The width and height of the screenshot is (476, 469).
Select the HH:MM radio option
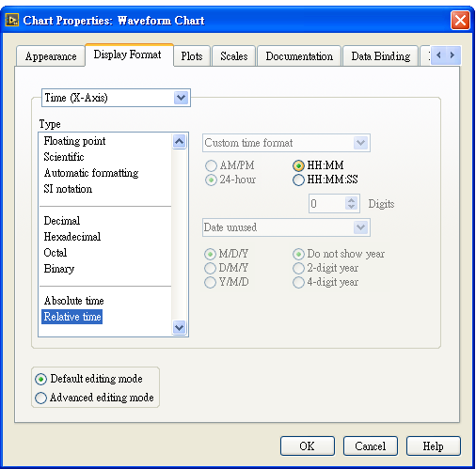click(298, 165)
